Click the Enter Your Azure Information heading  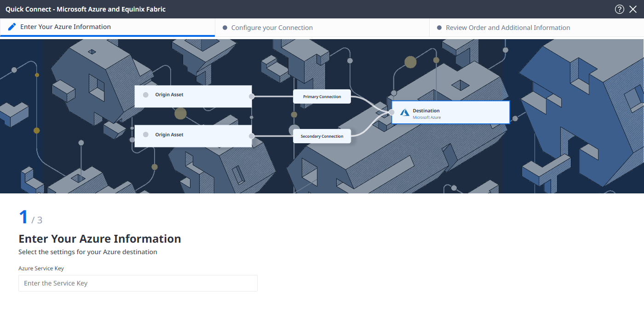(x=100, y=239)
